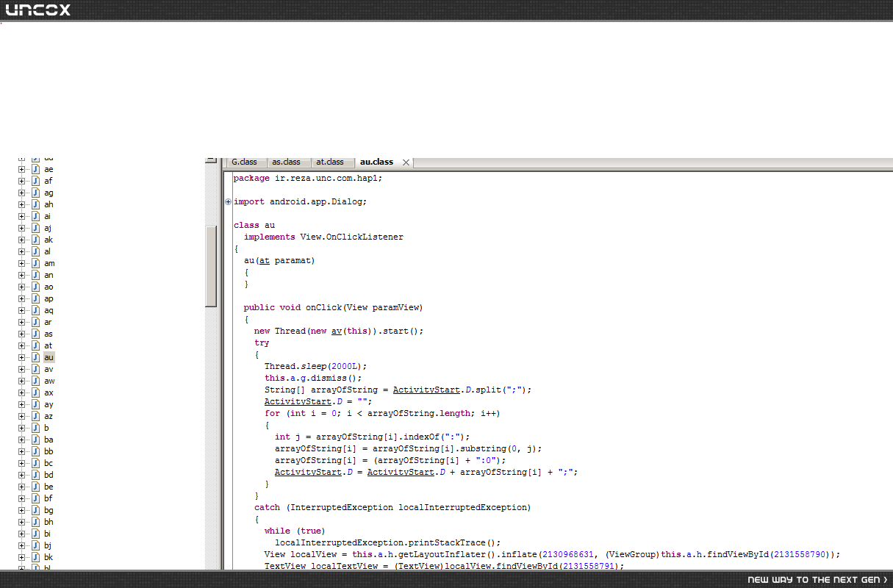
Task: Select the bb class file icon
Action: coord(35,451)
